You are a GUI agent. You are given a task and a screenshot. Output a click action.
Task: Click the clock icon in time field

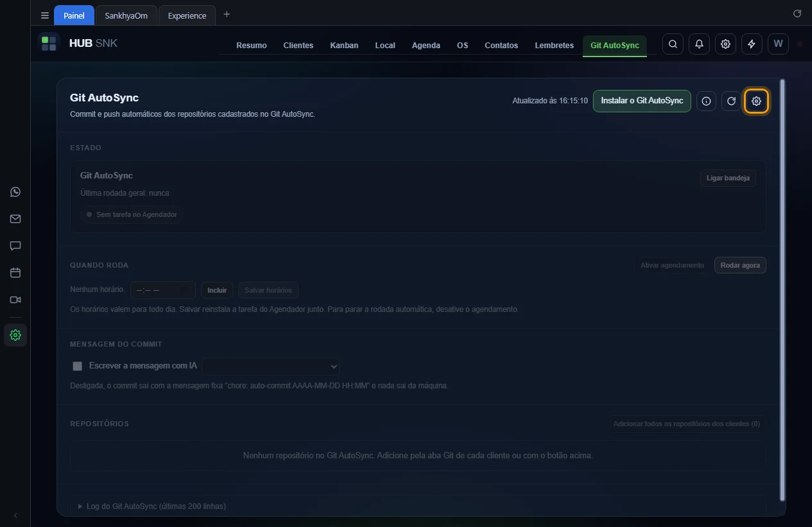(x=185, y=290)
